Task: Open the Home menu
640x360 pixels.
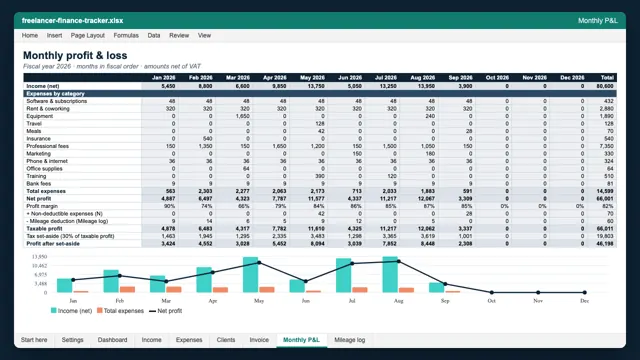Action: click(x=30, y=36)
